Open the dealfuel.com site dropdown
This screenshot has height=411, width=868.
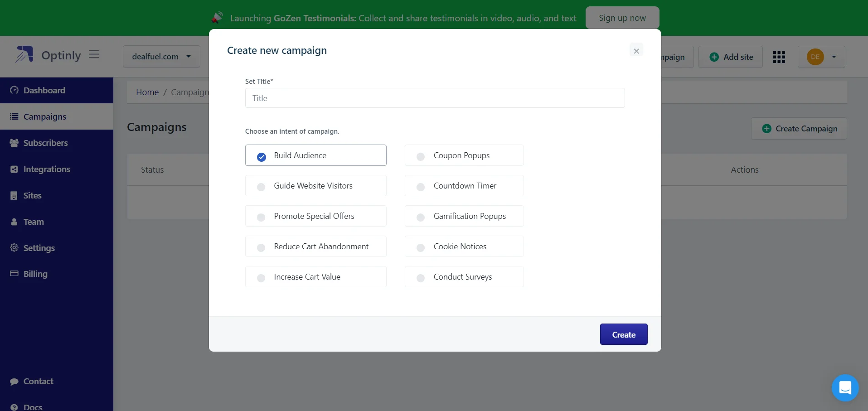point(161,56)
